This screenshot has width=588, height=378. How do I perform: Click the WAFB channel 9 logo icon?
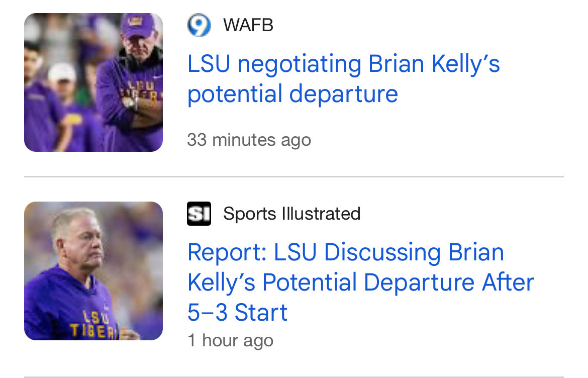tap(199, 25)
